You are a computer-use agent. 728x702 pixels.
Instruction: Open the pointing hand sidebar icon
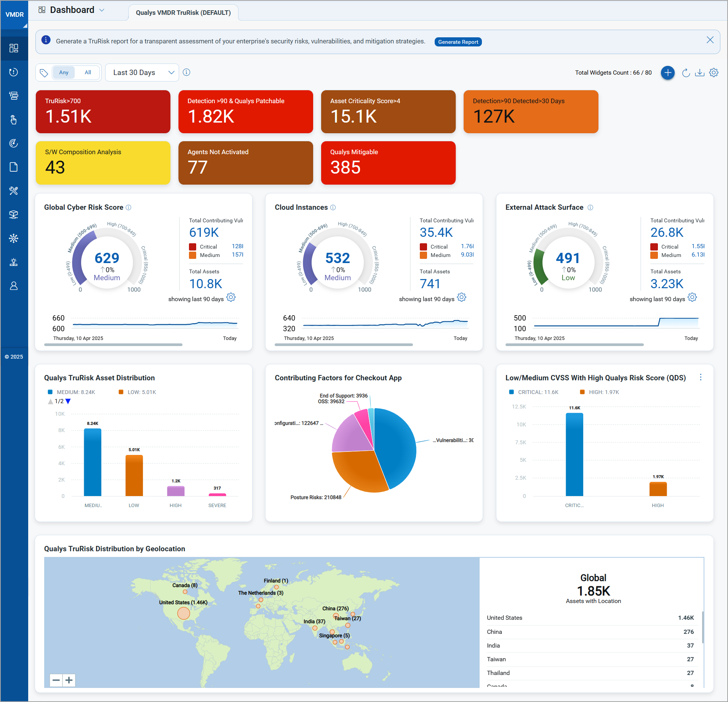coord(14,120)
